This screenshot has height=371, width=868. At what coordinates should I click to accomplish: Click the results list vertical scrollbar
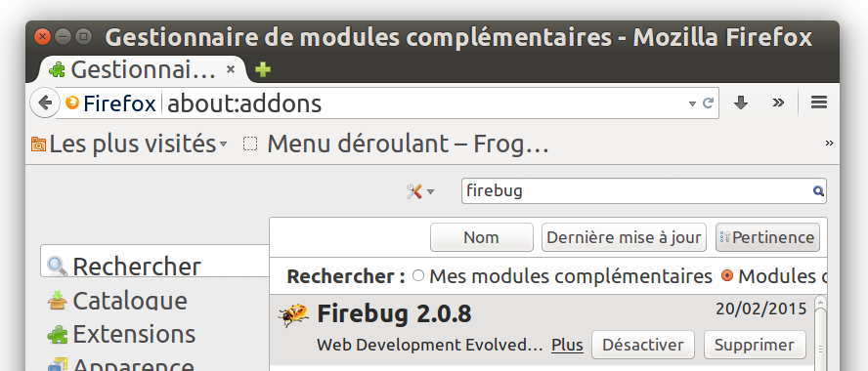point(820,334)
